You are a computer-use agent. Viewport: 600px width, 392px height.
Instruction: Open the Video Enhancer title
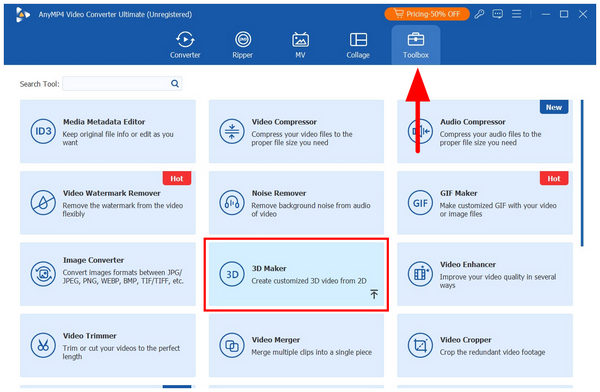[x=468, y=264]
